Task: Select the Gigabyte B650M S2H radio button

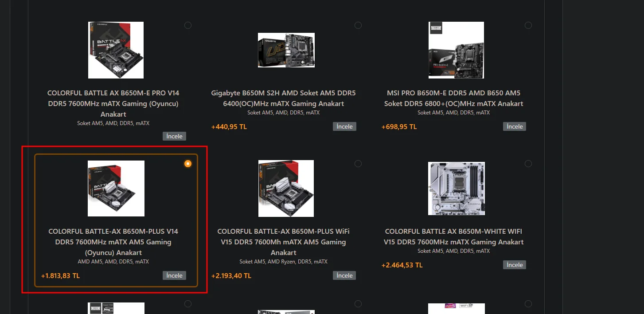Action: 358,25
